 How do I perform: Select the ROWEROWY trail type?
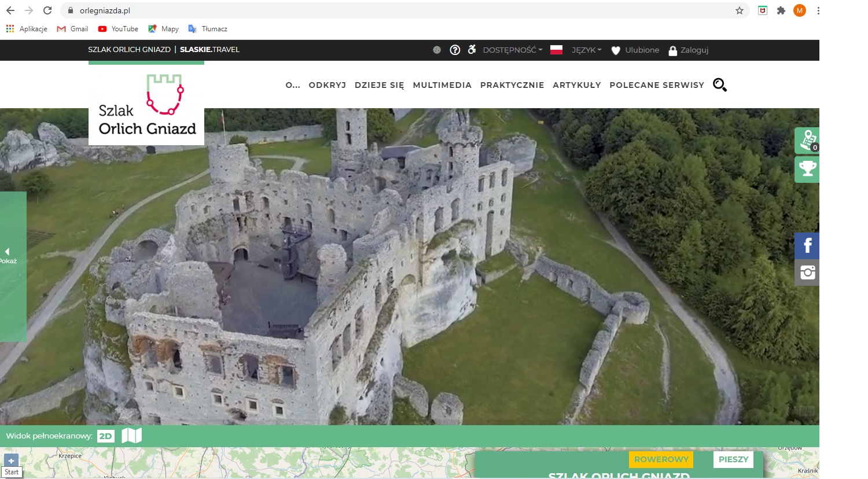tap(661, 459)
